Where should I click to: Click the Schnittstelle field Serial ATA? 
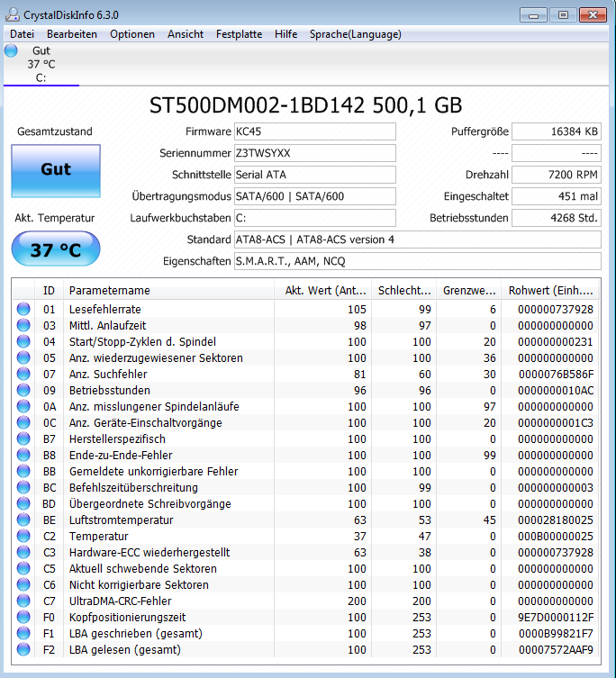pyautogui.click(x=315, y=175)
